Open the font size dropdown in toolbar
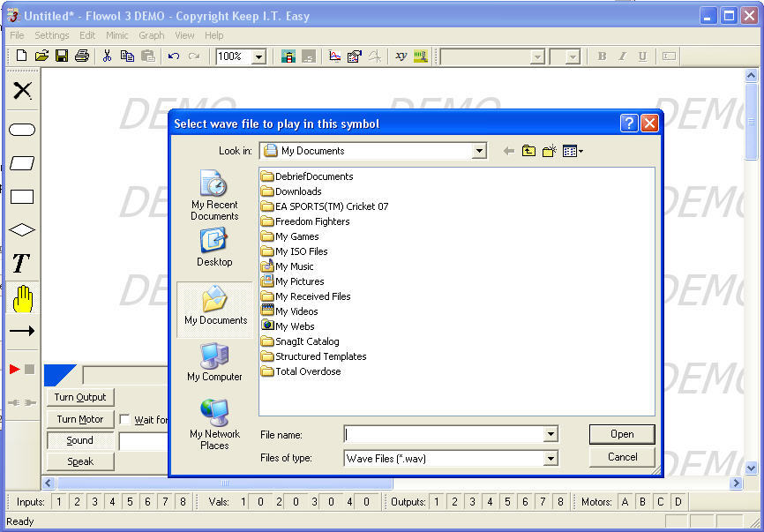Screen dimensions: 764x532 coord(573,57)
